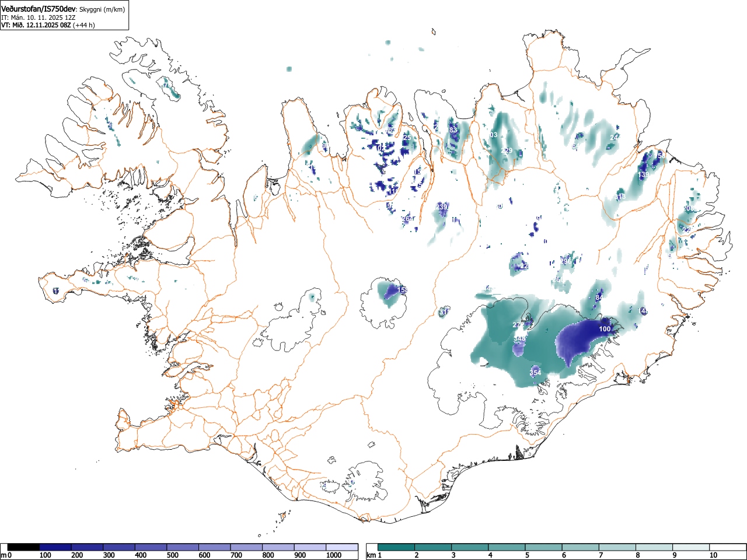747x560 pixels.
Task: Click the '348' value label on the map
Action: [x=519, y=339]
